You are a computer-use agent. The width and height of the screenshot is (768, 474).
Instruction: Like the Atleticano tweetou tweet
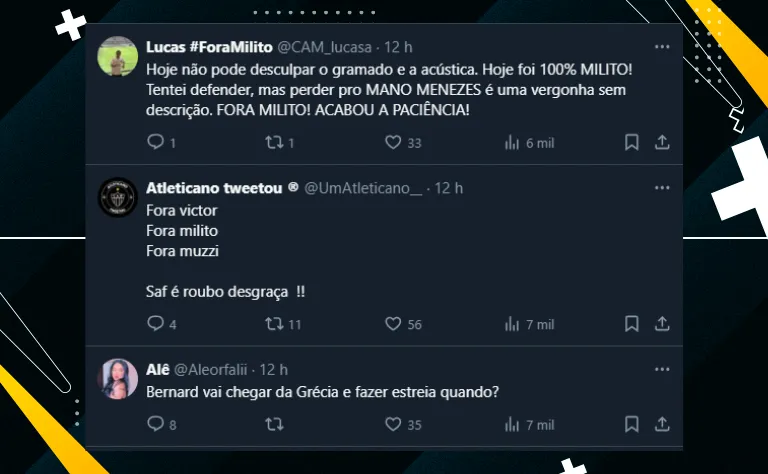click(x=393, y=324)
